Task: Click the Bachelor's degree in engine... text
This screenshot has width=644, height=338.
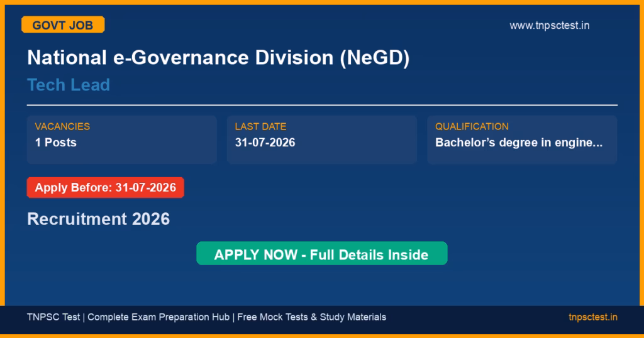Action: tap(519, 143)
